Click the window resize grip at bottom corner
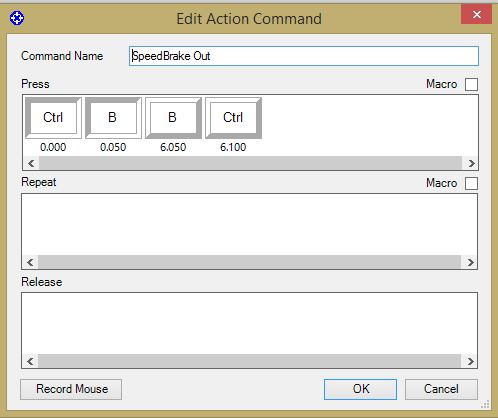This screenshot has height=418, width=498. click(x=485, y=404)
